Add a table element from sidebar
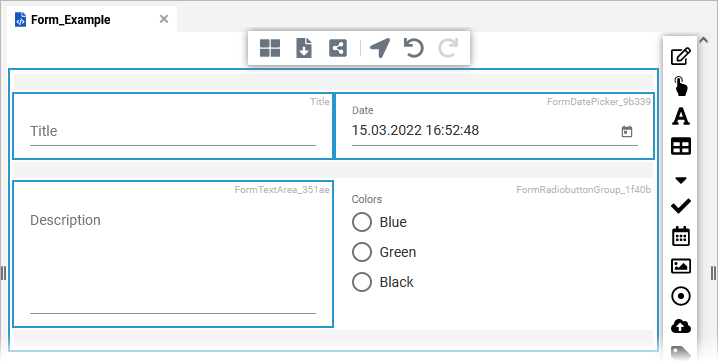Viewport: 718px width, 362px height. click(x=680, y=146)
